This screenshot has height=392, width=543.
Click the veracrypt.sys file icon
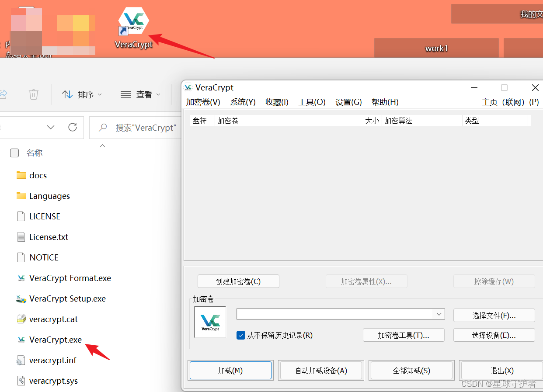tap(21, 381)
